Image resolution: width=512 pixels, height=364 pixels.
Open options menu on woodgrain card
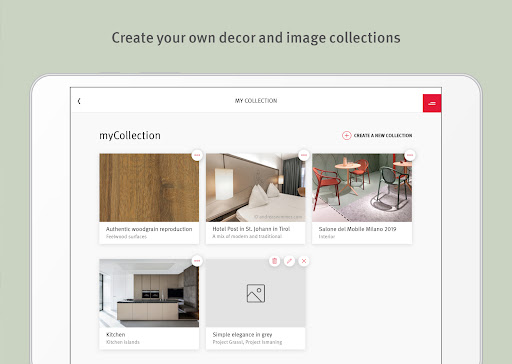click(x=197, y=155)
